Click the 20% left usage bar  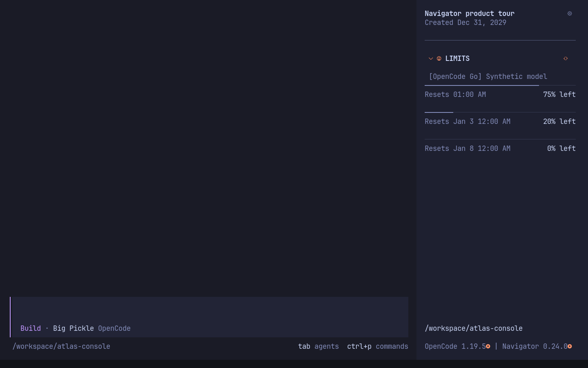(x=500, y=112)
